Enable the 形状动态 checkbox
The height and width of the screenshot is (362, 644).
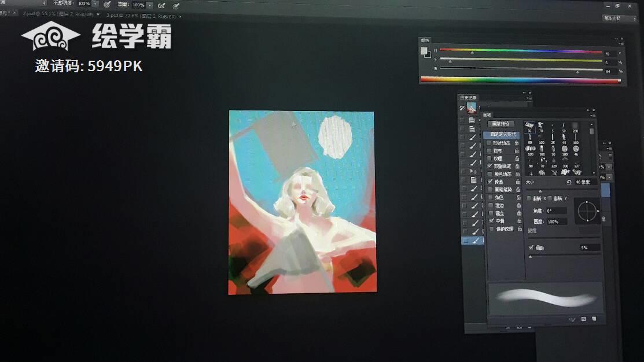[489, 143]
